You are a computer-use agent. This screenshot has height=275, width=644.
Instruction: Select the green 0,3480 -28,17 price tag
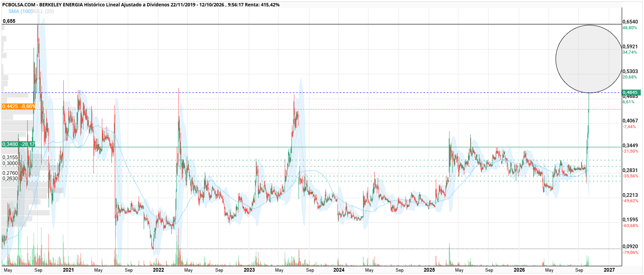tap(18, 144)
